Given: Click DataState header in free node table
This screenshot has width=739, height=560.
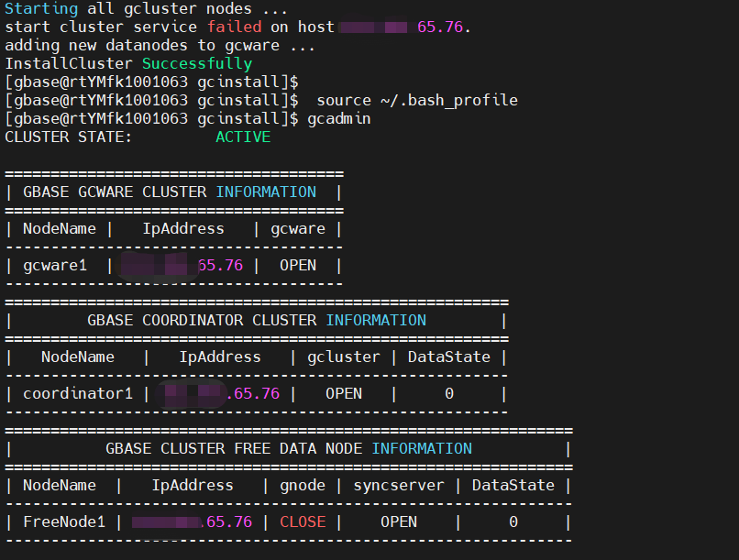Looking at the screenshot, I should [x=513, y=486].
